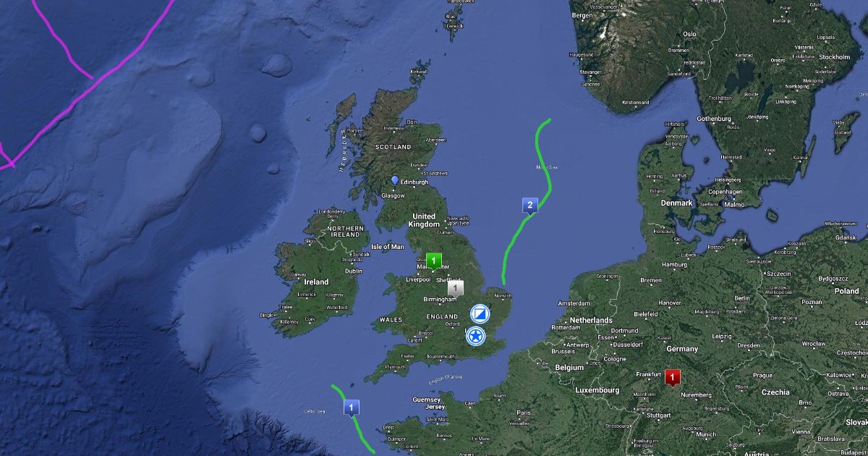This screenshot has height=456, width=868.
Task: Open the circular star icon over London
Action: click(x=475, y=336)
